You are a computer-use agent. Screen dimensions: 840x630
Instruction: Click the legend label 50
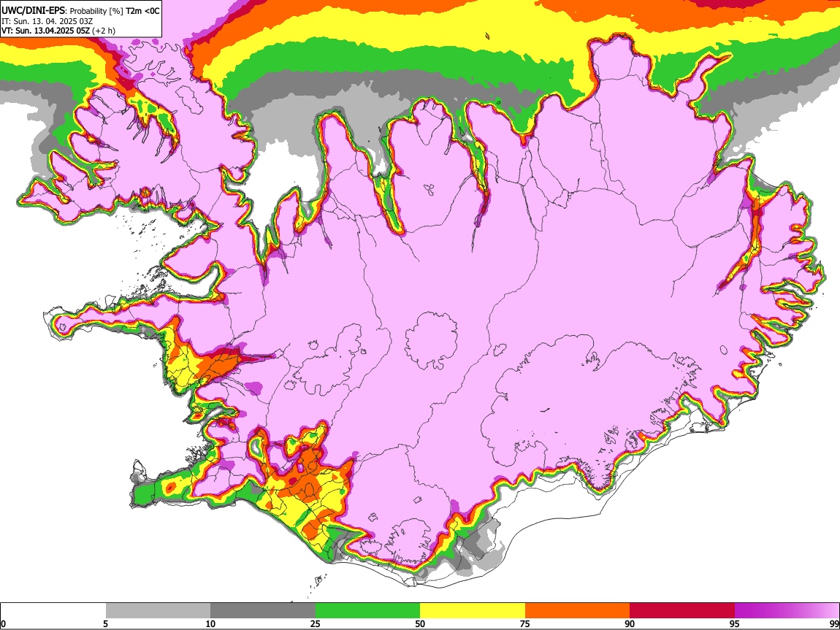coord(420,624)
